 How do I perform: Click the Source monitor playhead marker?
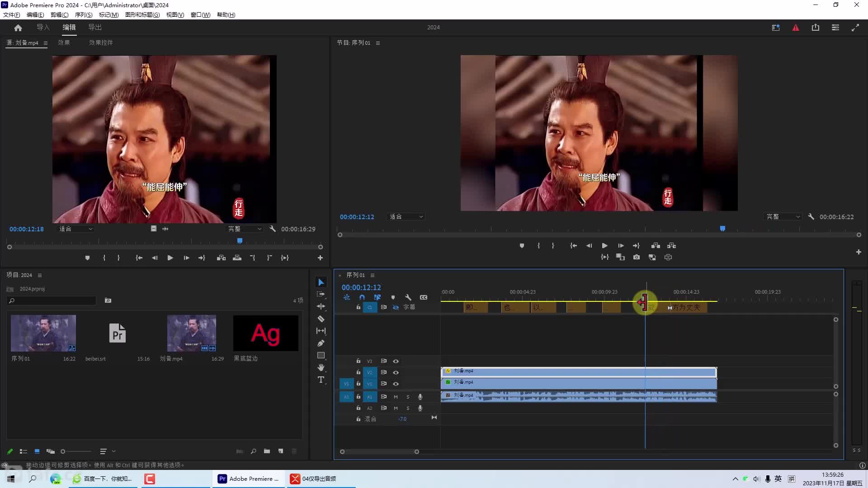(x=240, y=241)
